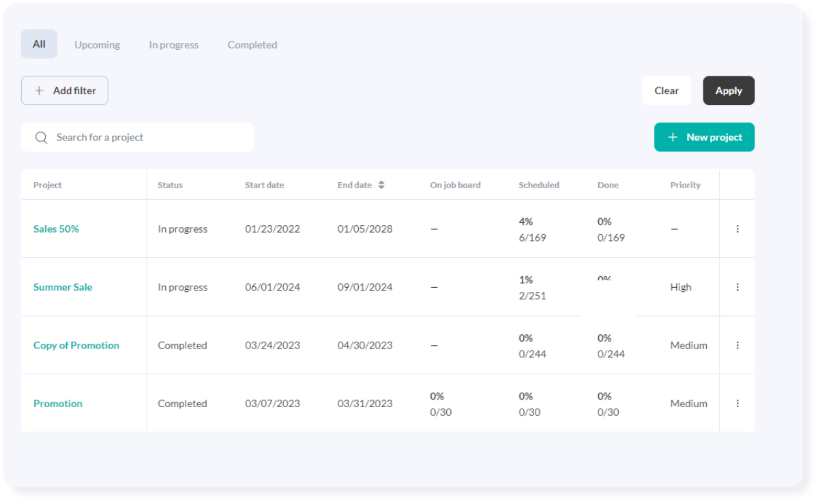The image size is (820, 504).
Task: Switch to the Completed tab
Action: tap(252, 44)
